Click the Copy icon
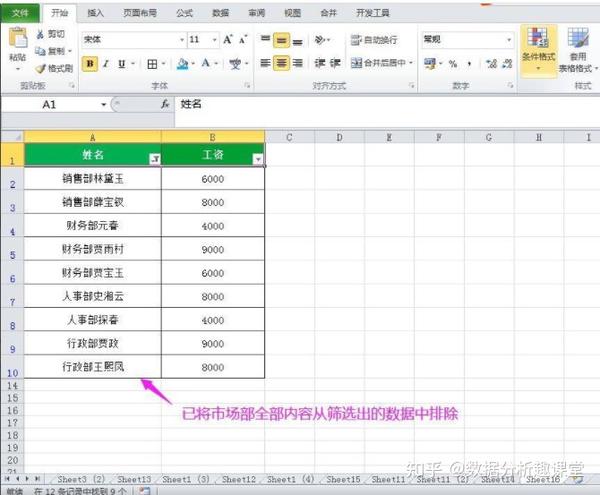Screen dimensions: 600x495 (40, 51)
